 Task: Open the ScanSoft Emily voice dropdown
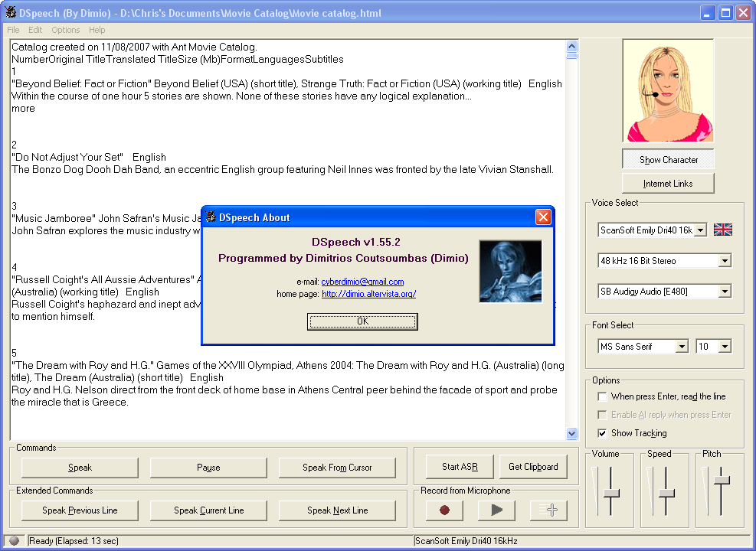tap(701, 230)
